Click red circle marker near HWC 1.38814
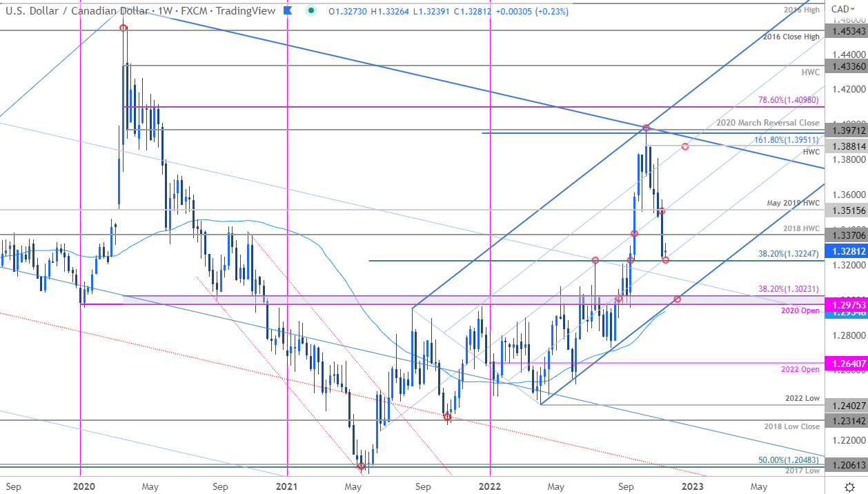 point(685,146)
